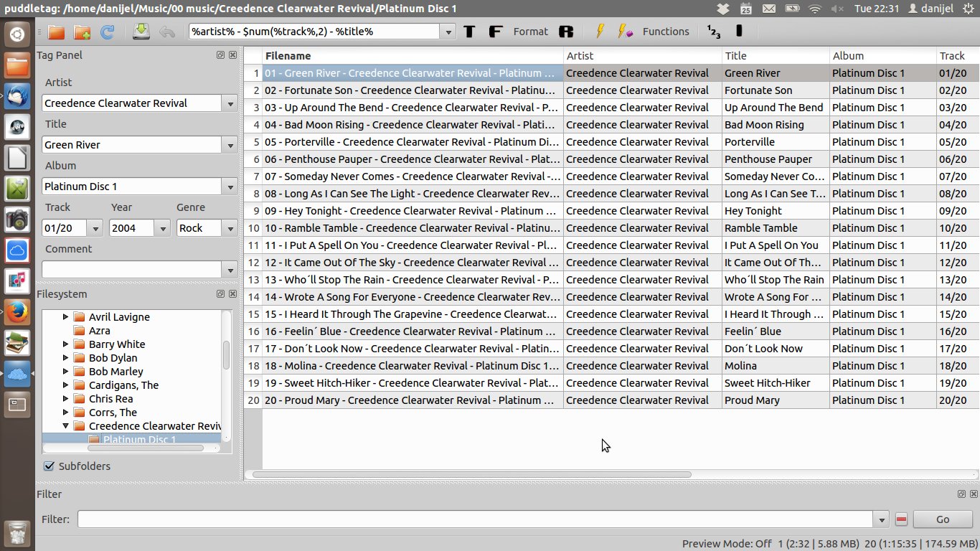Screen dimensions: 980x551
Task: Click the pattern field '%artist% - $num(%track%,2) - %title%'
Action: [x=315, y=32]
